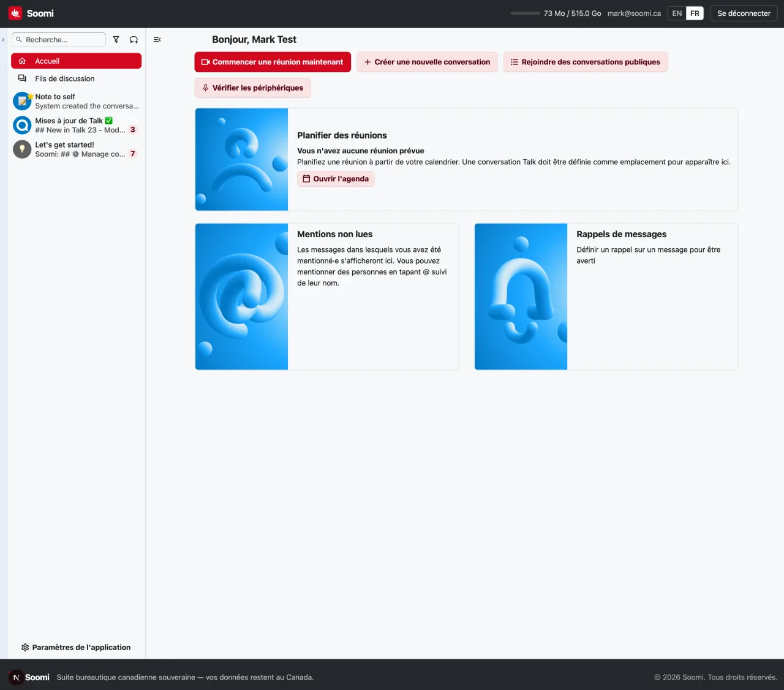Click the Rappels de messages bell illustration
Viewport: 784px width, 690px height.
[521, 297]
